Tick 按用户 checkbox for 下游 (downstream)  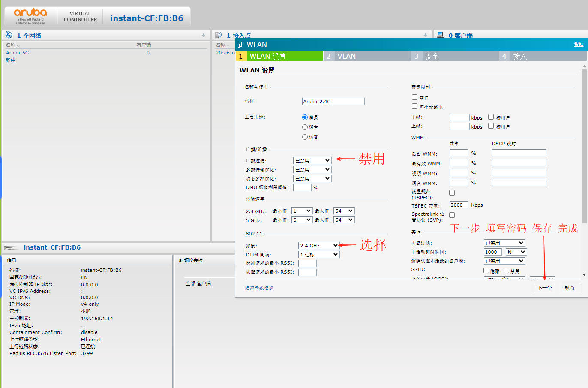tap(491, 117)
